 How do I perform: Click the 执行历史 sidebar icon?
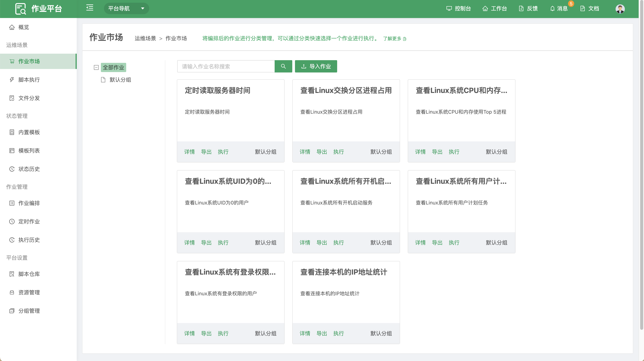pos(12,240)
